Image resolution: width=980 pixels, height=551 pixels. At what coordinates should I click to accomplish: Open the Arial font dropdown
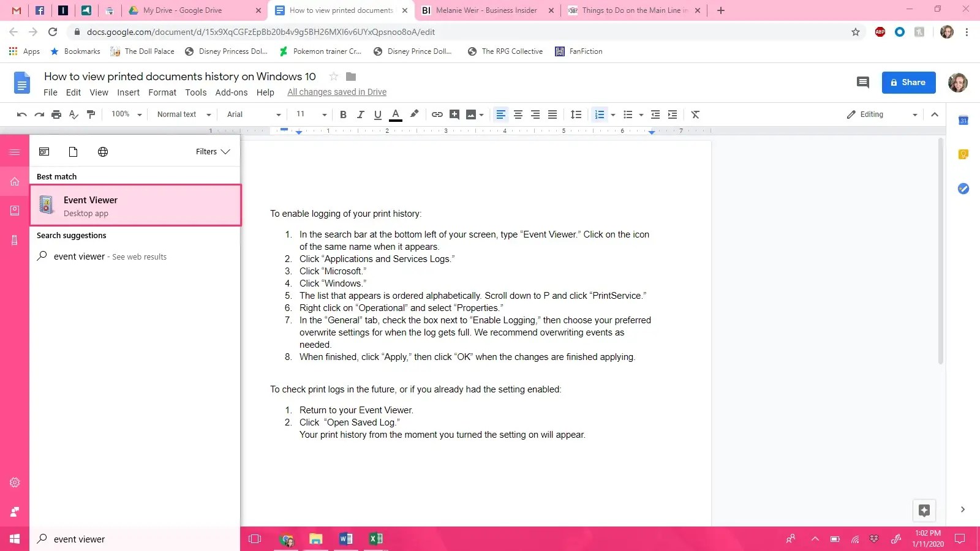point(251,114)
